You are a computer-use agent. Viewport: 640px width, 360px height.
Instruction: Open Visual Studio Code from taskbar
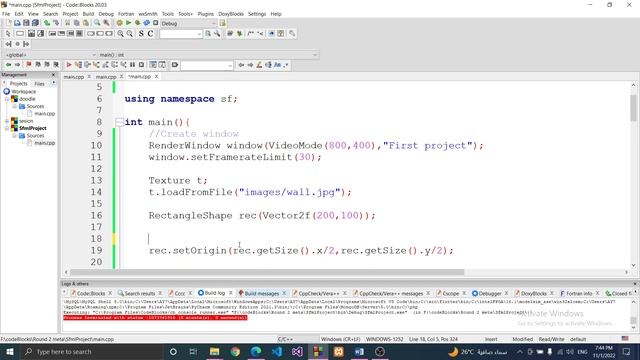click(x=277, y=351)
